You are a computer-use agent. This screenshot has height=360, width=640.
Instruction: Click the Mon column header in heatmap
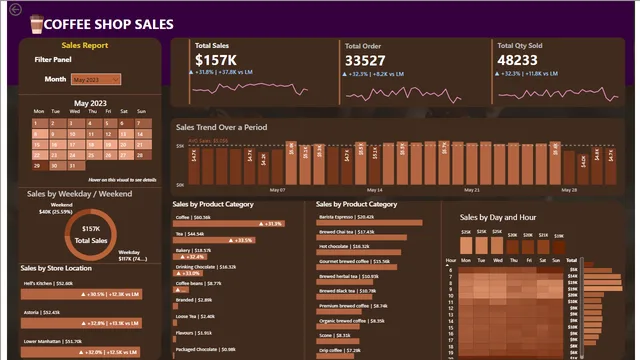coord(466,260)
